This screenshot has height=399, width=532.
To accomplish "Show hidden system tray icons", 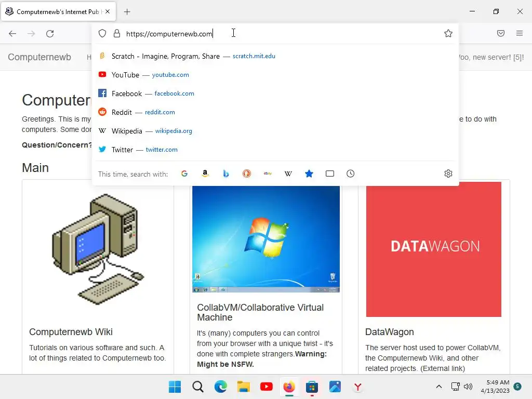I will 438,387.
